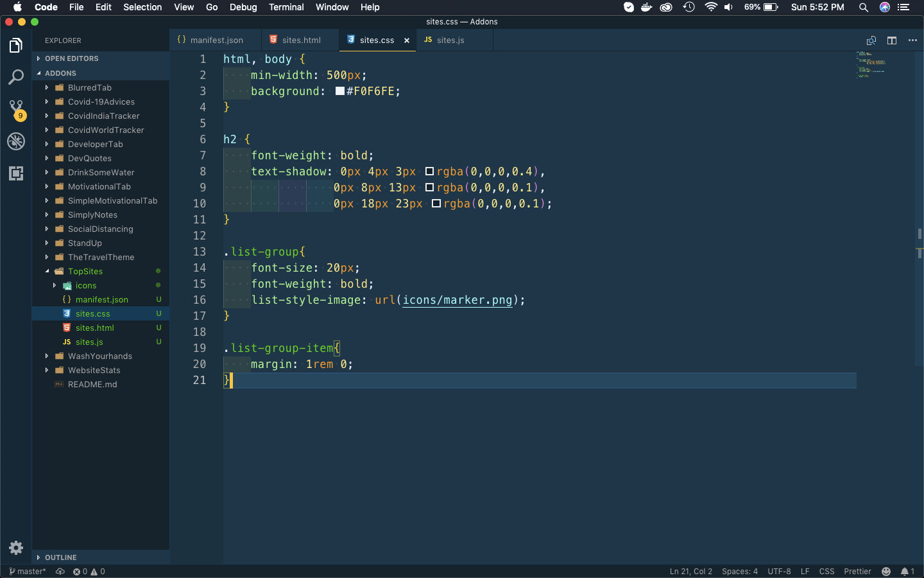
Task: Click the minimap code preview
Action: pos(871,65)
